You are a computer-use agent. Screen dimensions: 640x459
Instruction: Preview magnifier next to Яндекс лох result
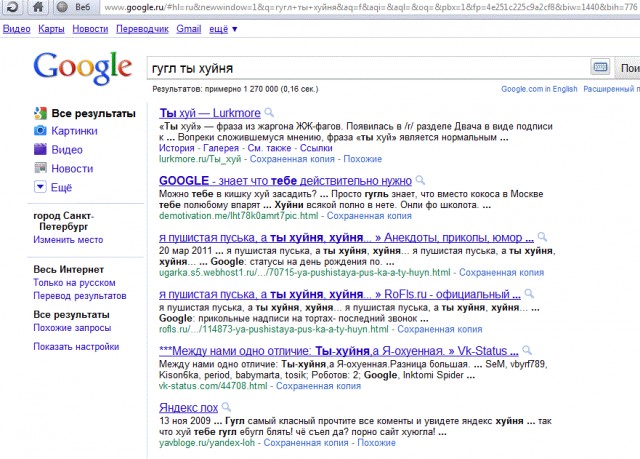tap(226, 407)
